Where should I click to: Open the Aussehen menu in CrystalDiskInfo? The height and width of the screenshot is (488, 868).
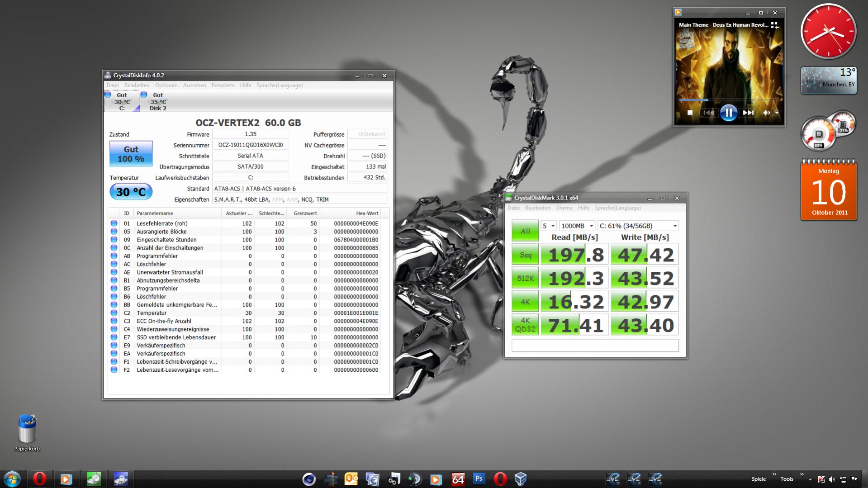(194, 85)
